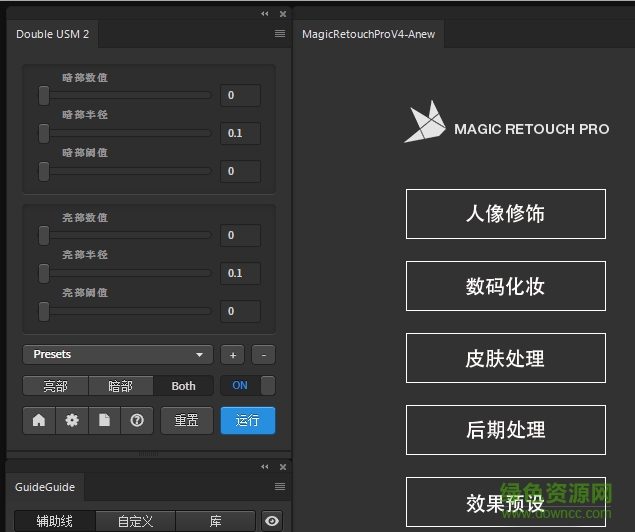Click the 暗部数值 slider handle

click(43, 95)
